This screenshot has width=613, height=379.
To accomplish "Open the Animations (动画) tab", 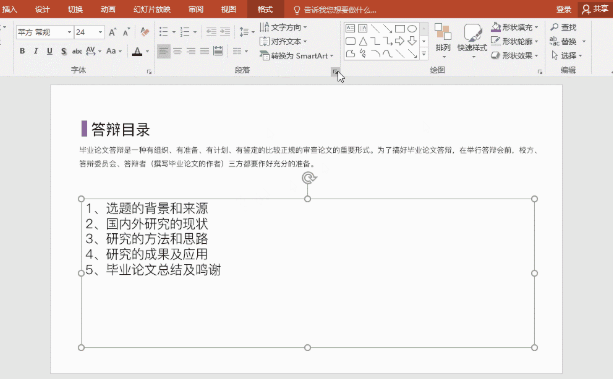I will click(x=108, y=9).
